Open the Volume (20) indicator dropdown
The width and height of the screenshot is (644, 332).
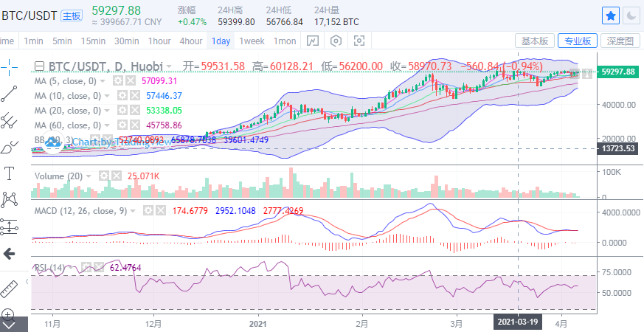tap(90, 176)
